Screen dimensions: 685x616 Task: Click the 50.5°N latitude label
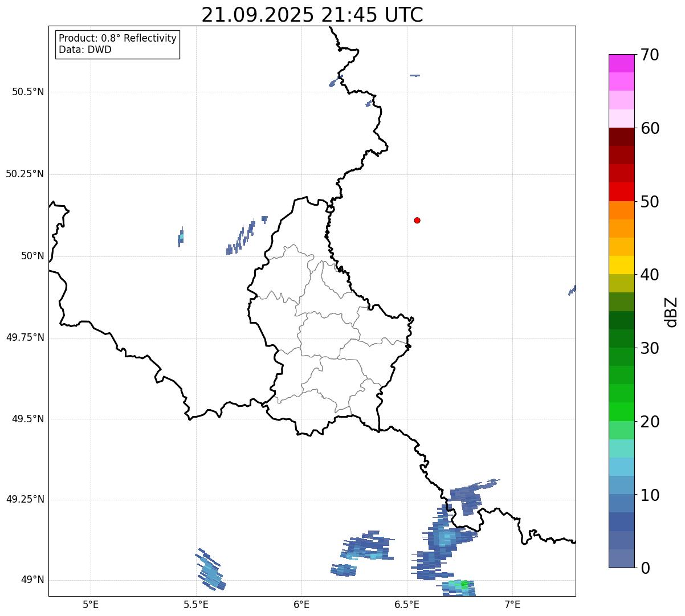[27, 92]
